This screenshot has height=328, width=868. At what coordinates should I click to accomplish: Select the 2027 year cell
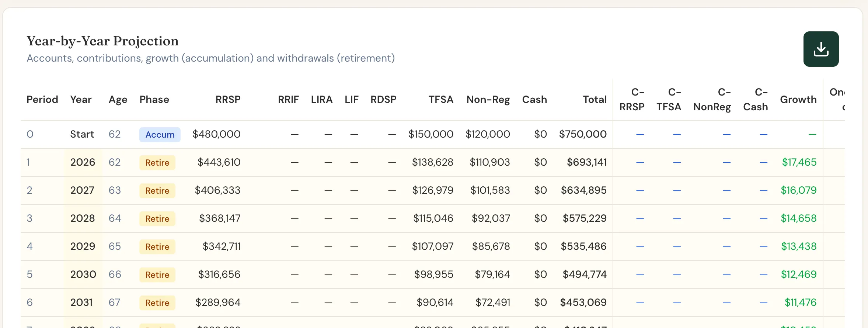click(82, 190)
